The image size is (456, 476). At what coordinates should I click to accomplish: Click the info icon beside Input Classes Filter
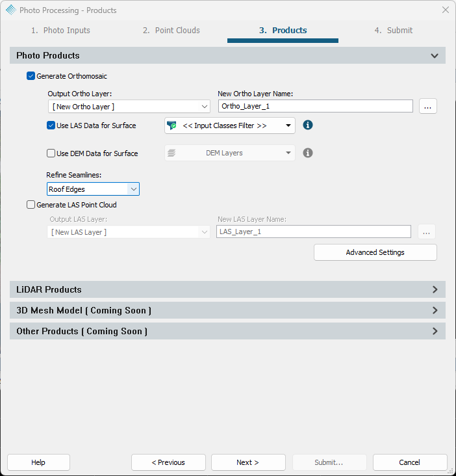point(307,125)
